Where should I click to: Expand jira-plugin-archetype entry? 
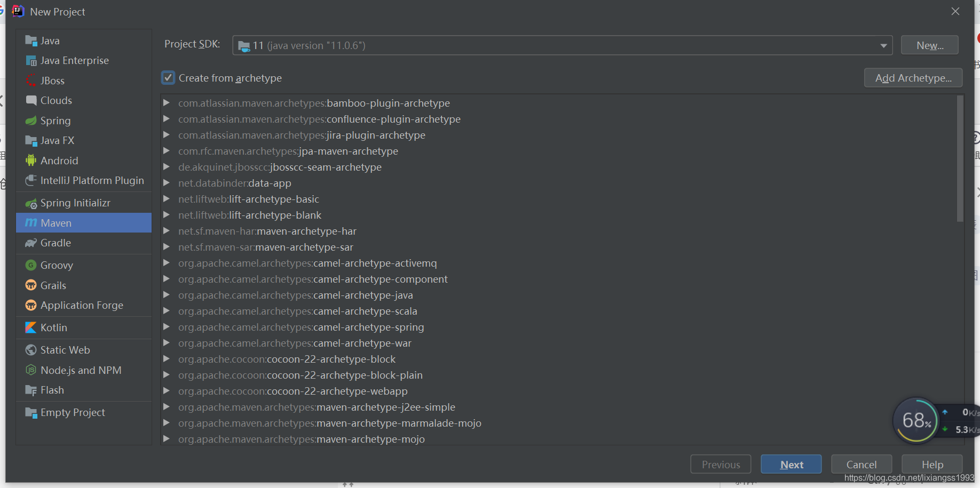[x=167, y=134]
